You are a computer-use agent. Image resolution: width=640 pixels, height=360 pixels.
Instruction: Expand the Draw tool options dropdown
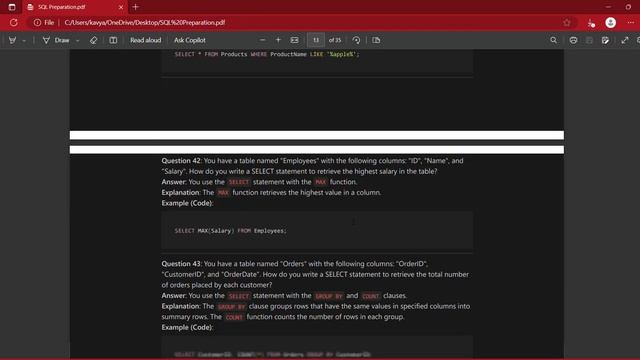tap(78, 41)
